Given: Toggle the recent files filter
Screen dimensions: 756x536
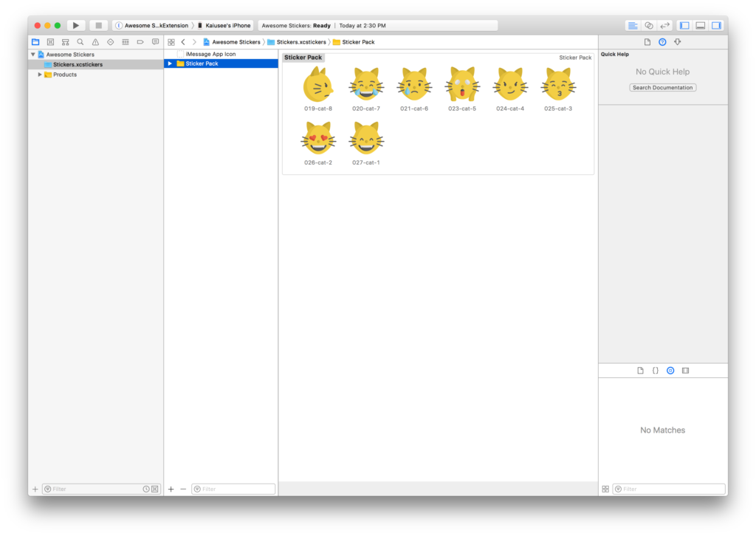Looking at the screenshot, I should [x=146, y=489].
